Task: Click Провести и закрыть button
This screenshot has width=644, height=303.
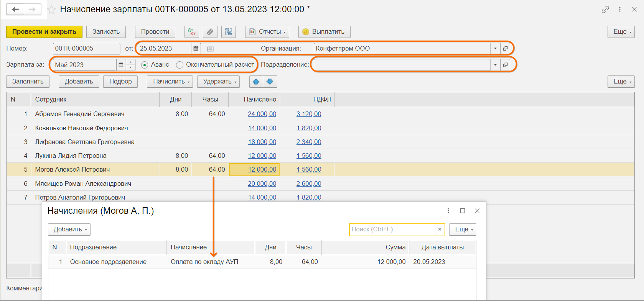Action: (x=44, y=32)
